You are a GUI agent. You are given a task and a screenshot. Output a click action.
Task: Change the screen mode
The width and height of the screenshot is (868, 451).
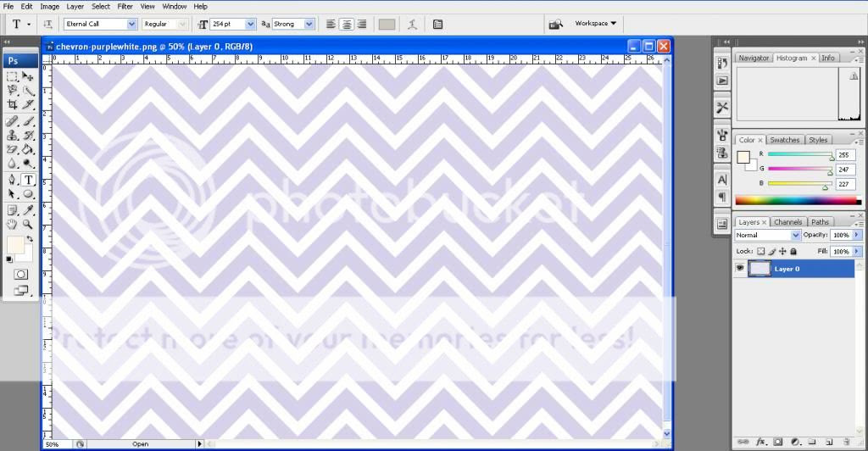[x=20, y=290]
